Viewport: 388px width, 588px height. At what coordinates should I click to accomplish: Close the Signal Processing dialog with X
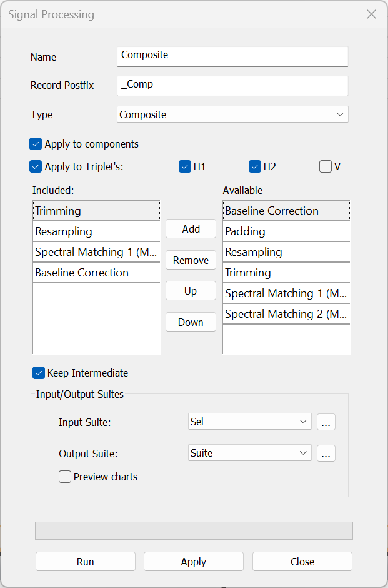(x=371, y=14)
